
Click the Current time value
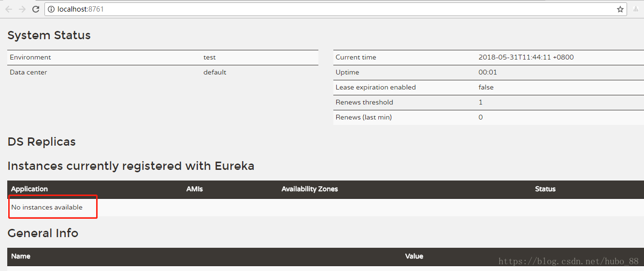coord(526,57)
